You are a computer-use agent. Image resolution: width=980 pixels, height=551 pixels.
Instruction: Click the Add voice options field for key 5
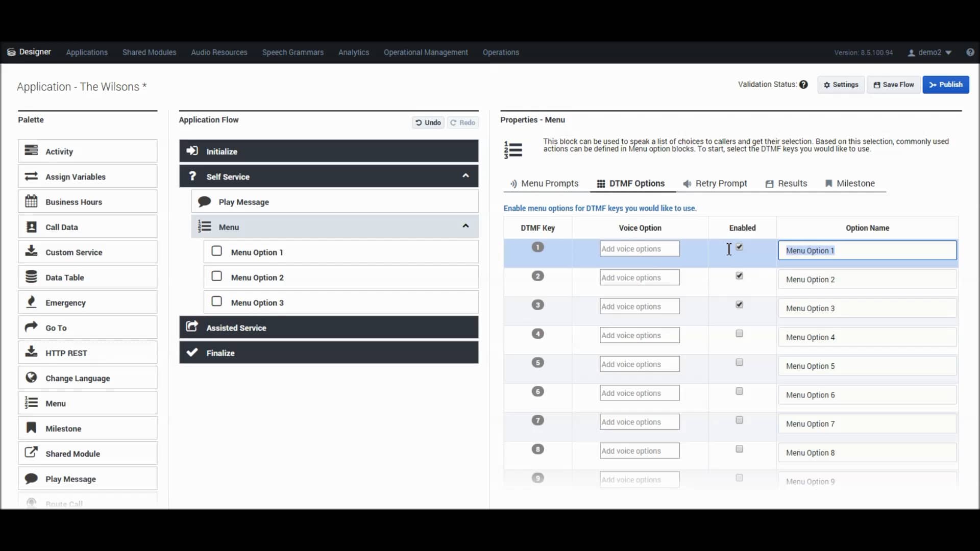(x=639, y=363)
